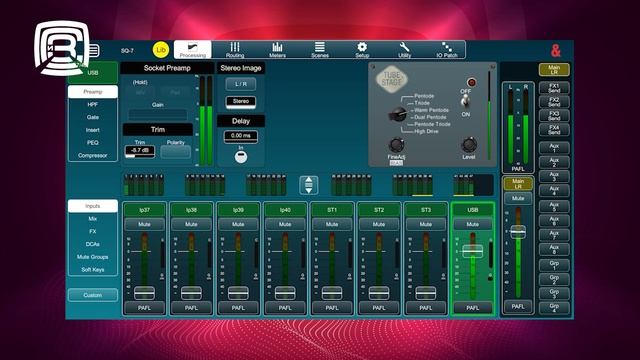Click the Tube Stage Level knob
Image resolution: width=640 pixels, height=360 pixels.
click(469, 145)
